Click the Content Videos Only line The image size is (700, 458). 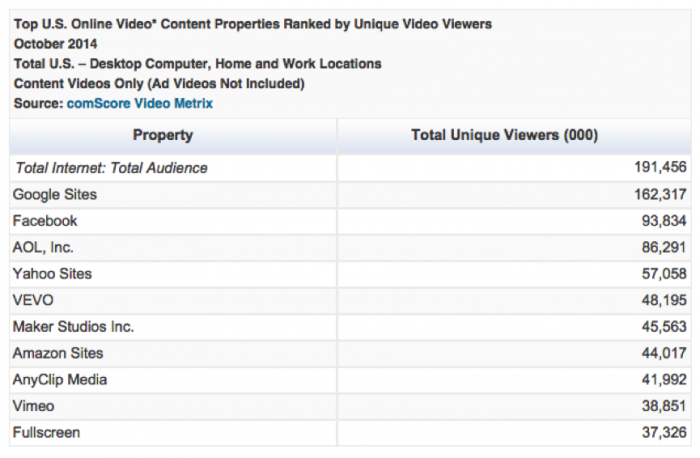[159, 83]
